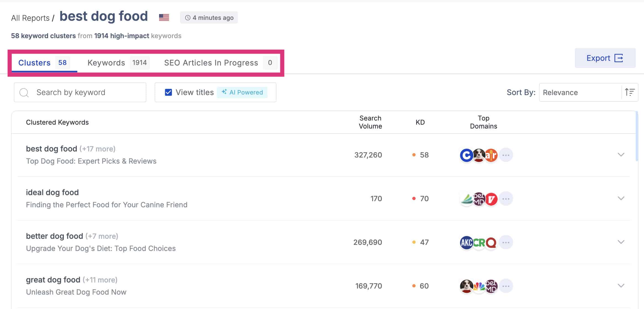Viewport: 644px width, 309px height.
Task: Click the magnifier icon in the search box
Action: [x=24, y=93]
